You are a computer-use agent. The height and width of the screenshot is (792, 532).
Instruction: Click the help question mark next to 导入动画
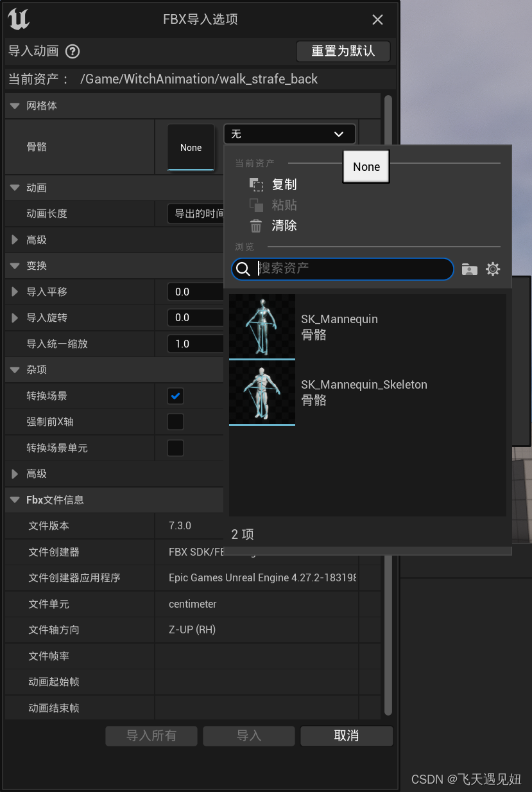73,51
